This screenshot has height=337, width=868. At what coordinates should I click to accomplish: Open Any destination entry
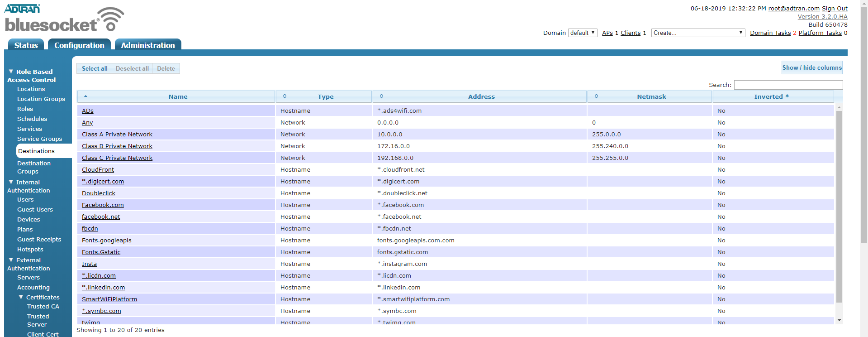[87, 122]
